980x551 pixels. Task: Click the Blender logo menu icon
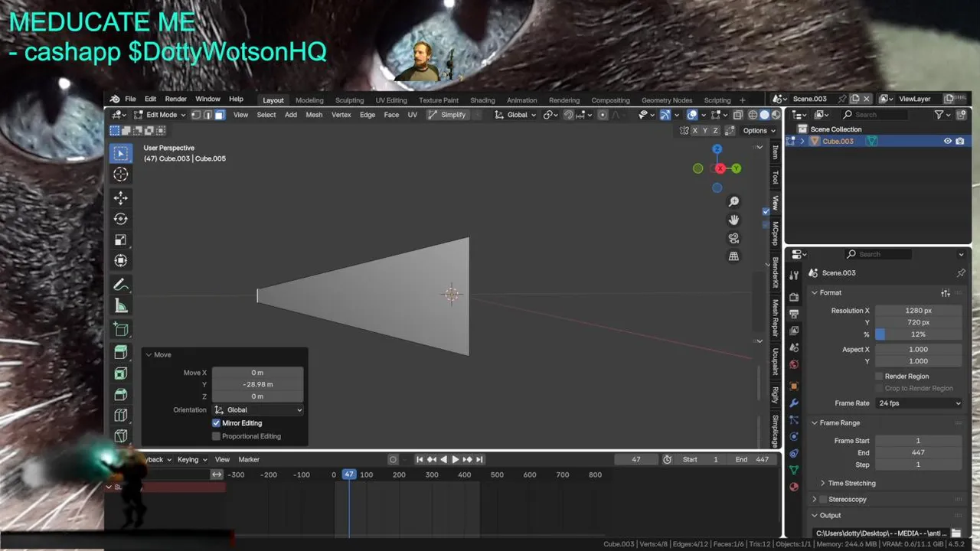115,99
